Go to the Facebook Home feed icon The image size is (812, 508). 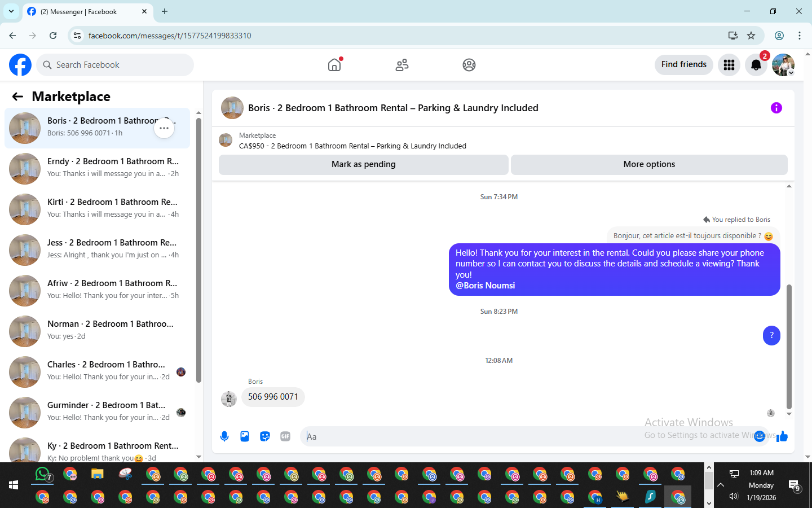tap(334, 65)
